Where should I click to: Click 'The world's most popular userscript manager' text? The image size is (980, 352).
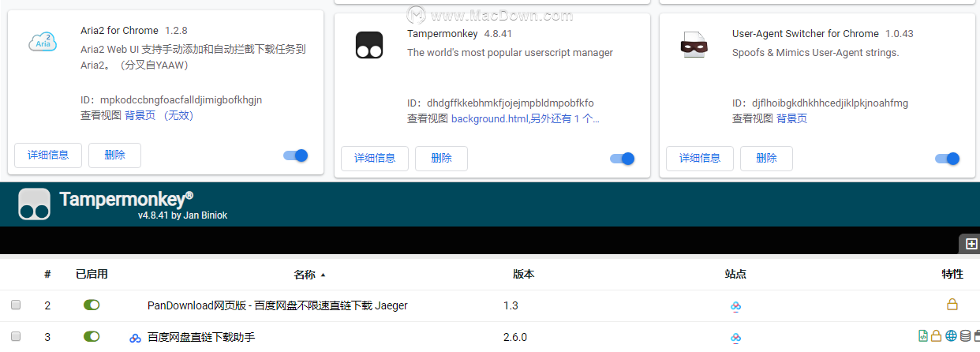pyautogui.click(x=510, y=53)
